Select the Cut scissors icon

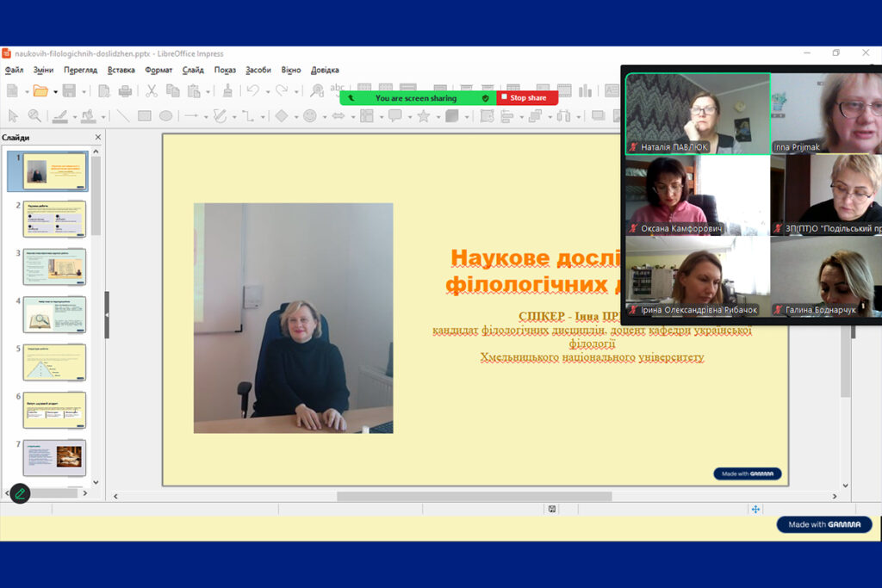point(152,90)
